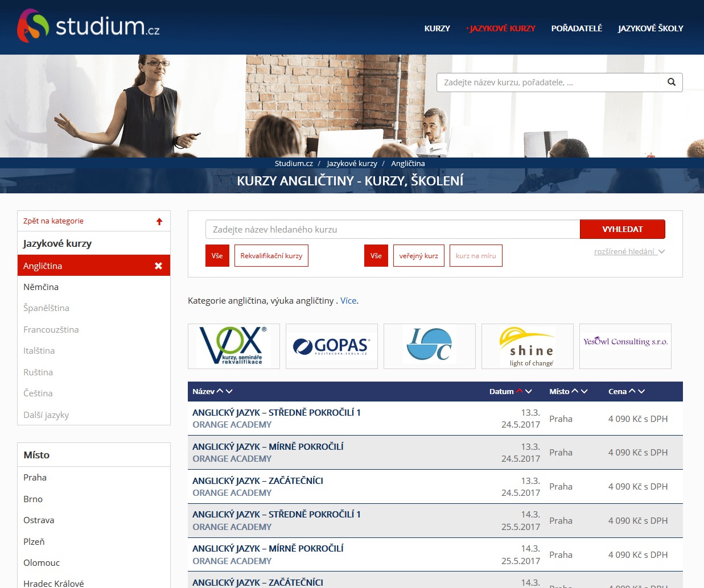Click the Název column header label

203,391
